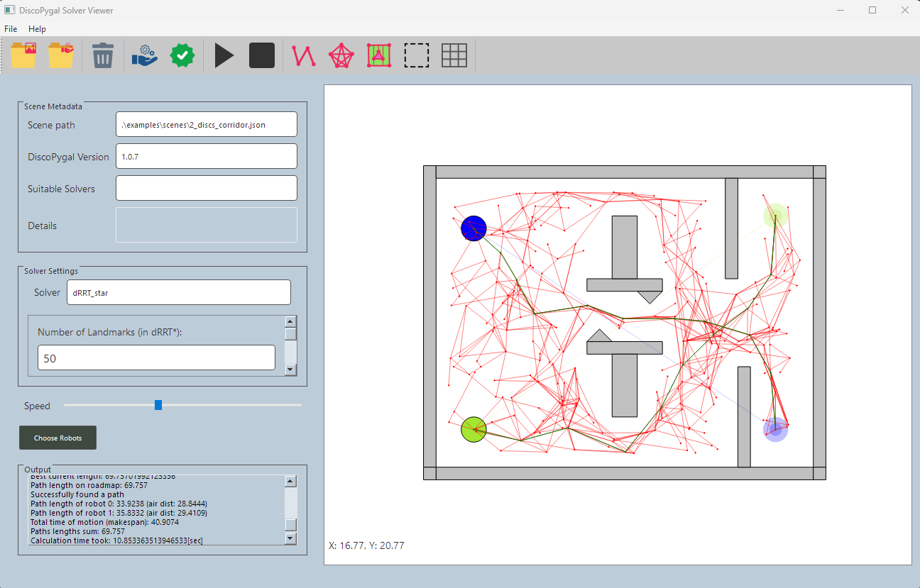Click the empty Suitable Solvers field
The height and width of the screenshot is (588, 920).
coord(206,188)
